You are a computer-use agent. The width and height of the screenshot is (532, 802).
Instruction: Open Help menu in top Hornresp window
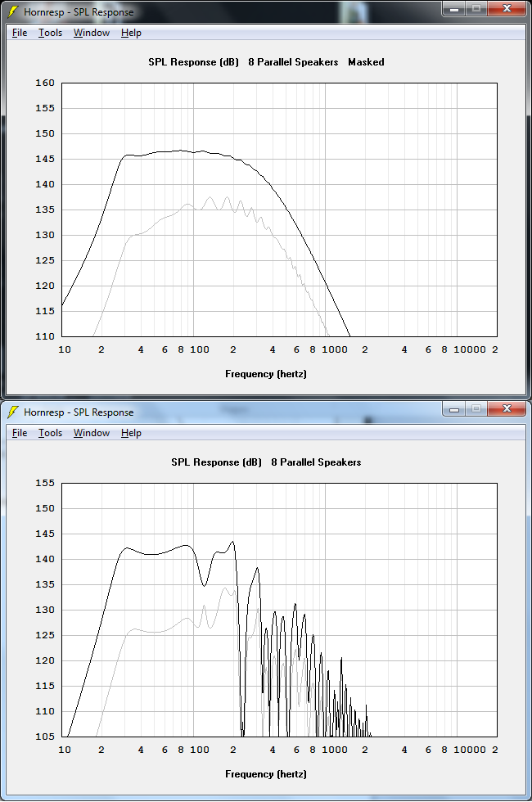coord(131,33)
